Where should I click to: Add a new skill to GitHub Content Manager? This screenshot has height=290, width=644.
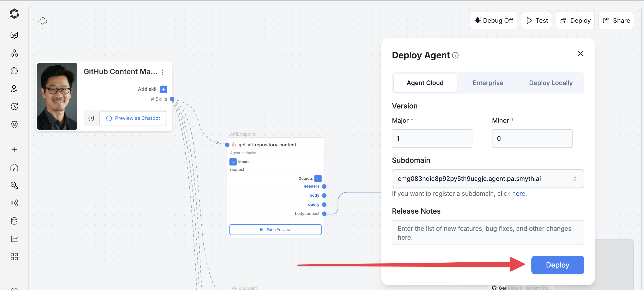(164, 89)
